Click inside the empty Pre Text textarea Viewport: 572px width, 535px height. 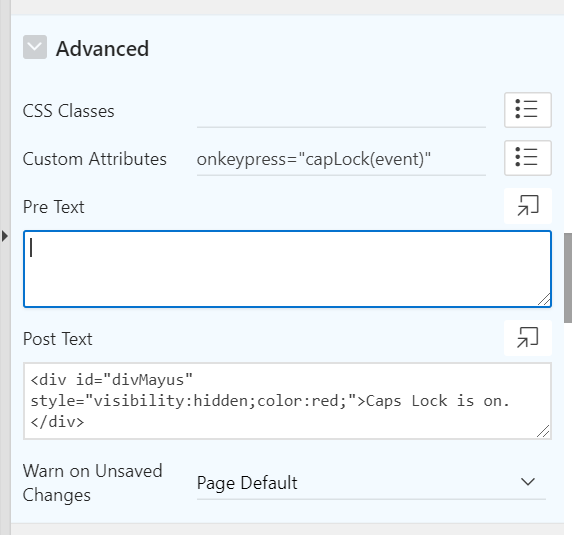pyautogui.click(x=287, y=269)
